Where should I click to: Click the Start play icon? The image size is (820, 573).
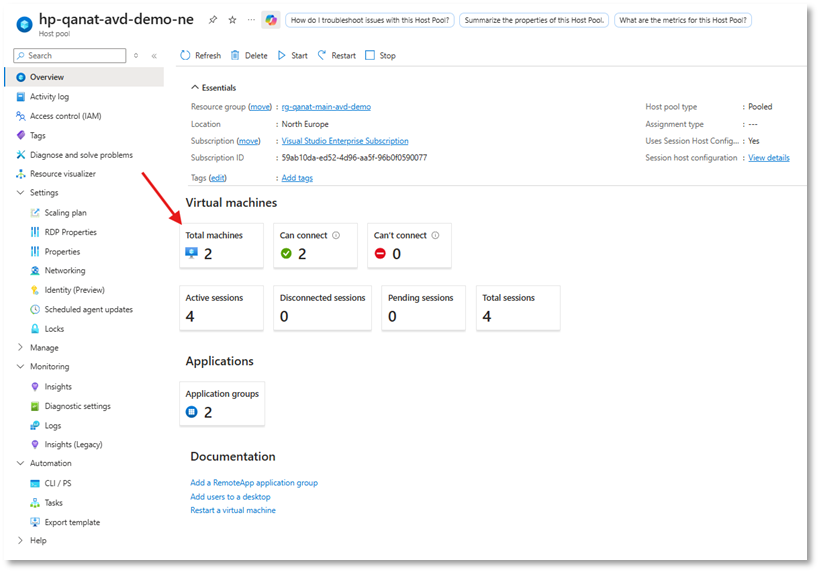tap(281, 55)
